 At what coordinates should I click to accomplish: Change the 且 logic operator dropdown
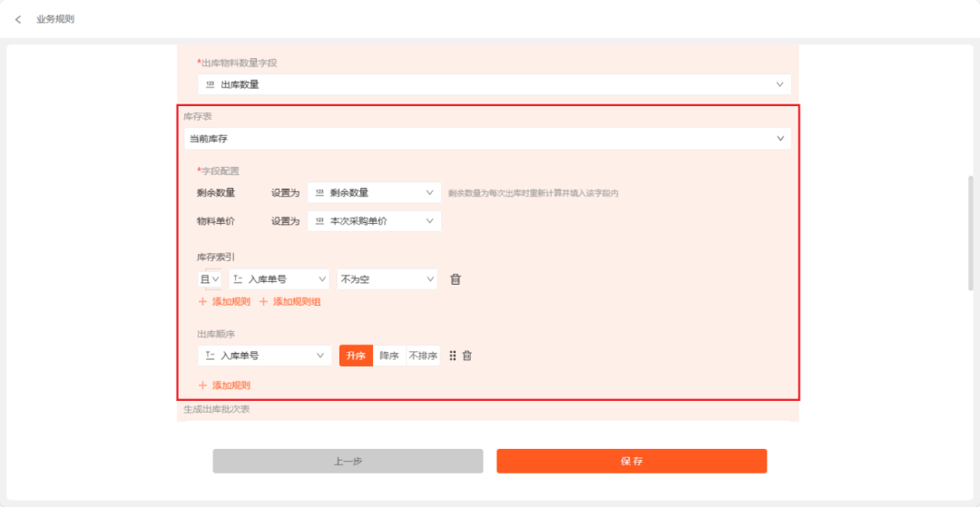point(210,279)
